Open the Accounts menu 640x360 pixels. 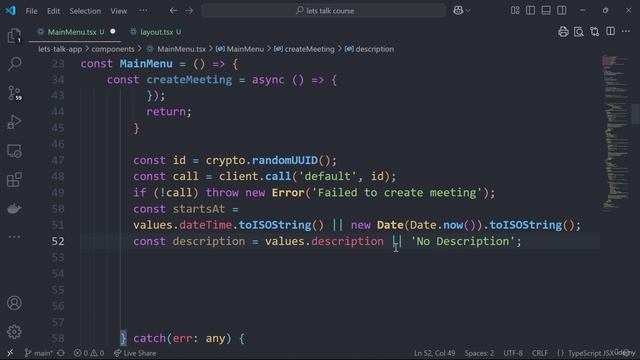pyautogui.click(x=14, y=303)
